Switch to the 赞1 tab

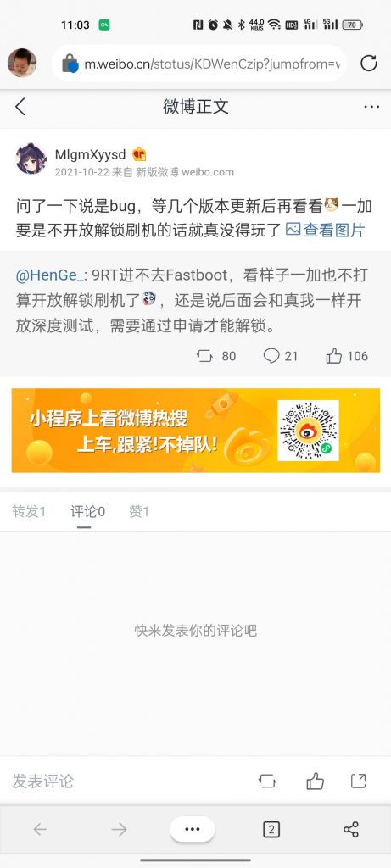139,511
